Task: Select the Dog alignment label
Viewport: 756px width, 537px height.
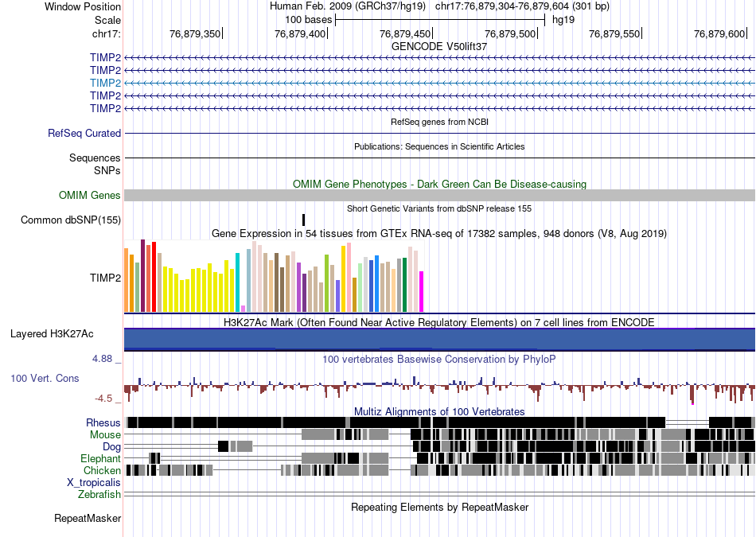Action: [112, 447]
